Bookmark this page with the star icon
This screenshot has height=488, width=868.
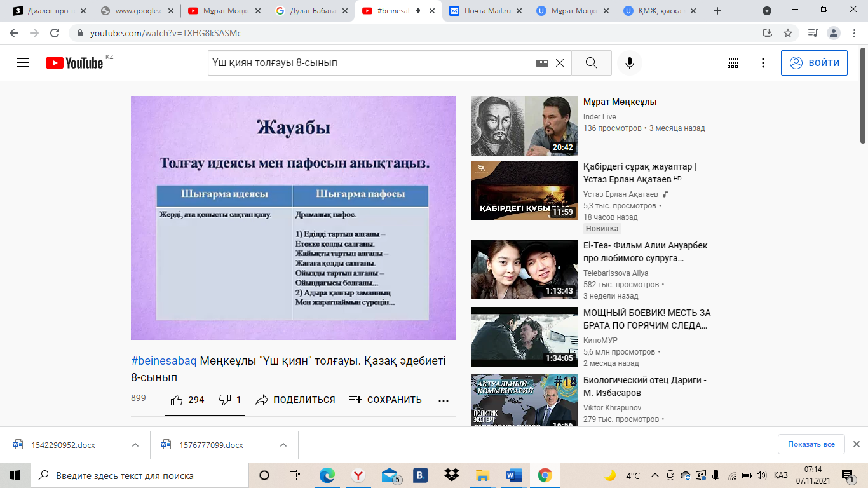click(x=788, y=33)
